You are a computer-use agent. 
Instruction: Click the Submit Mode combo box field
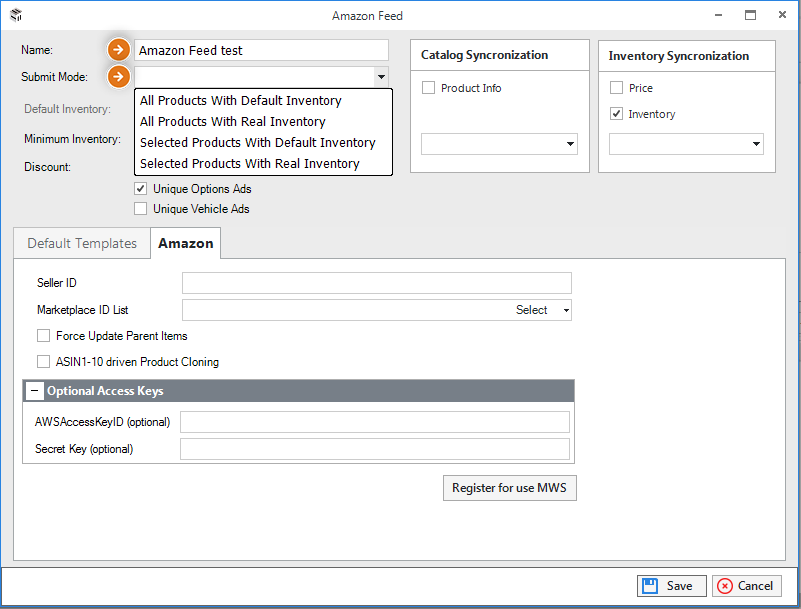(x=261, y=77)
